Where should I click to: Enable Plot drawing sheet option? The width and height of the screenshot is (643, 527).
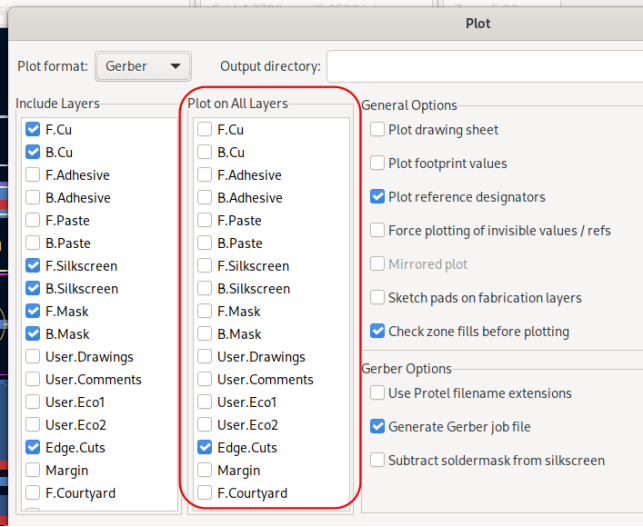point(377,129)
